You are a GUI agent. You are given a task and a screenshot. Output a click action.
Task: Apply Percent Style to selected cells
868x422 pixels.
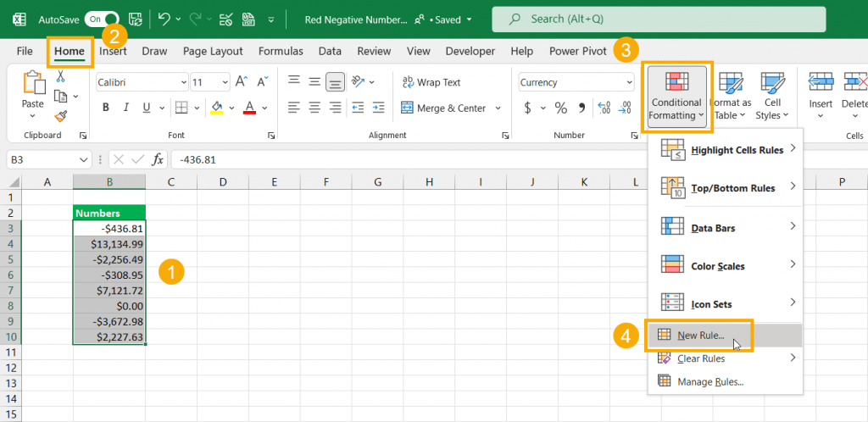[560, 108]
